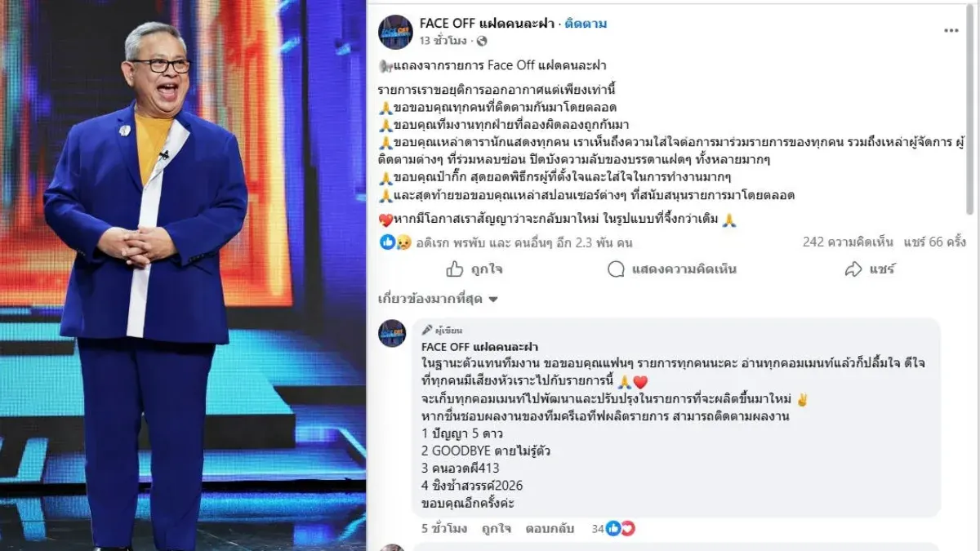Expand the most relevant comments sort dropdown
The height and width of the screenshot is (551, 980).
[x=438, y=299]
